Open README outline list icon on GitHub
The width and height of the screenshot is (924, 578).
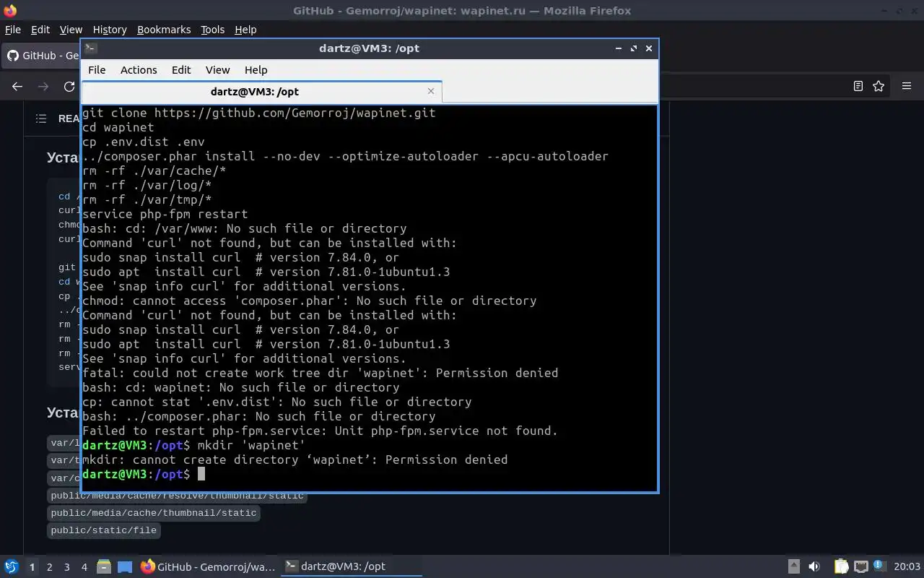point(41,118)
